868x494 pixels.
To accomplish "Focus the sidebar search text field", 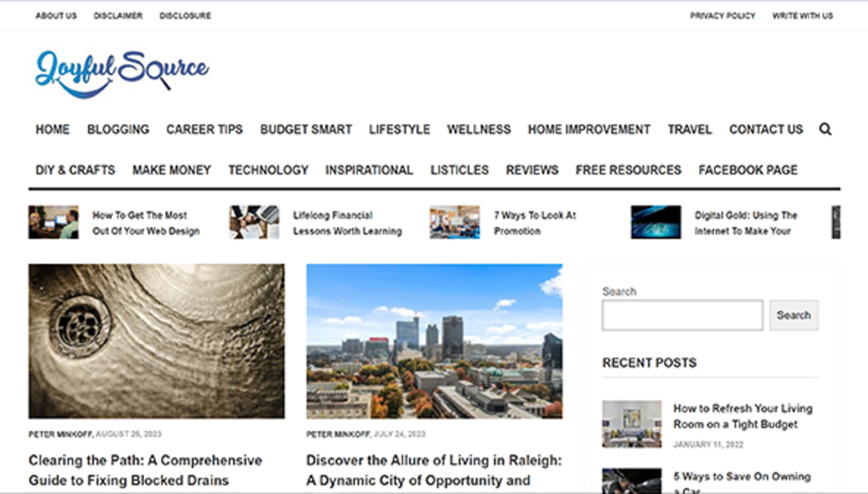I will point(682,315).
